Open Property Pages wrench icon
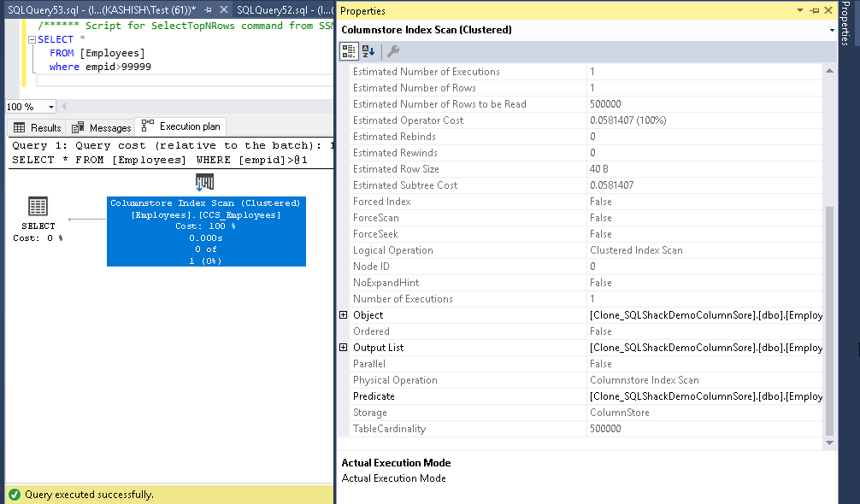Viewport: 860px width, 504px height. [x=393, y=51]
